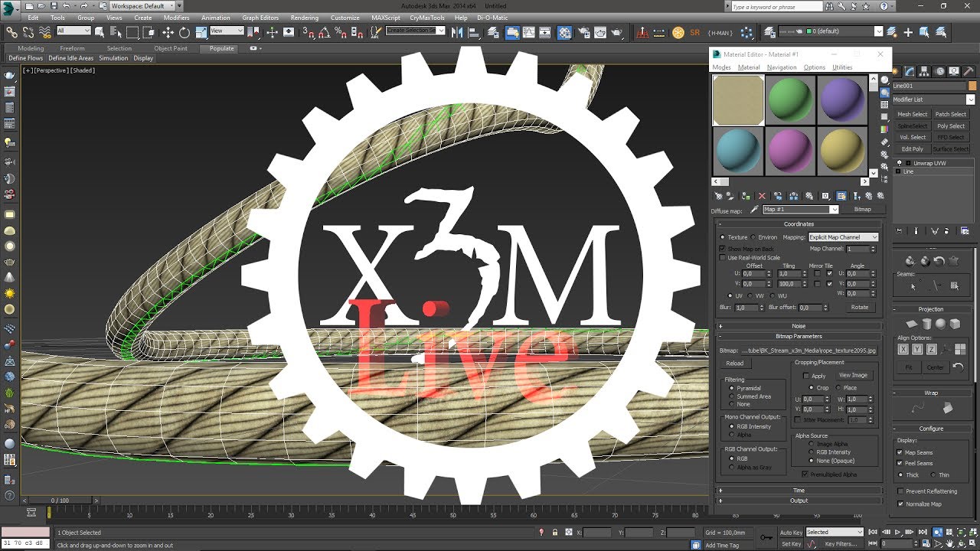Open Material Editor's Navigation menu
This screenshot has height=551, width=980.
click(x=782, y=67)
